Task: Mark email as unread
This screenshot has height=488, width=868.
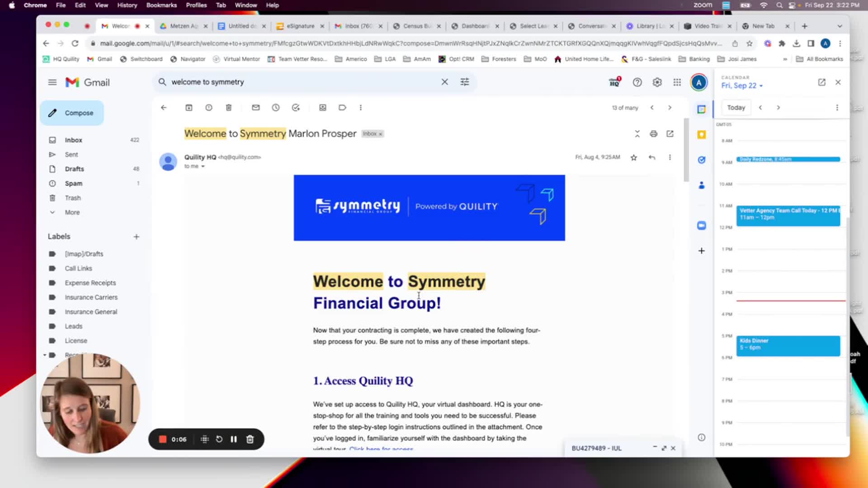Action: pyautogui.click(x=256, y=108)
